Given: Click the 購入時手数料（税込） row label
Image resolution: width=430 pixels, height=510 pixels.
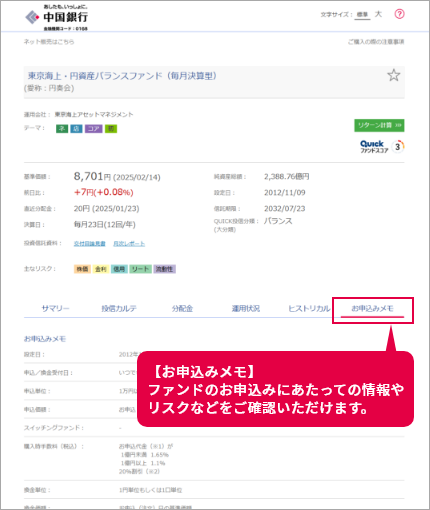Looking at the screenshot, I should 54,446.
